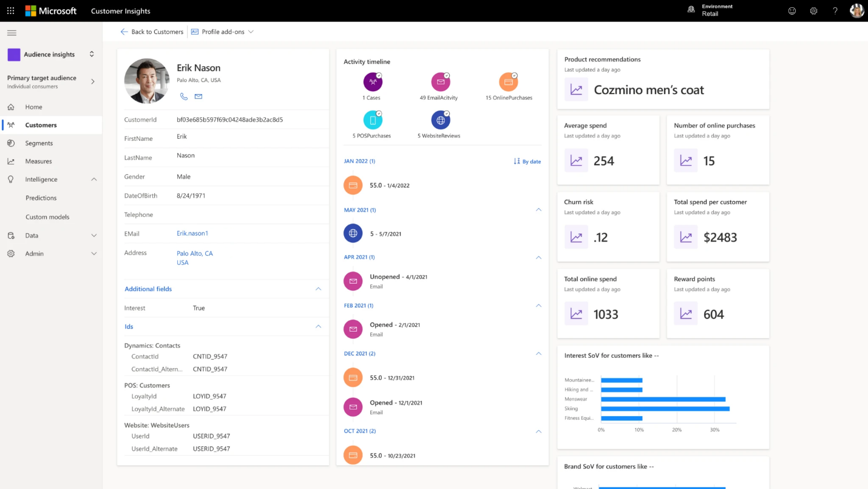The height and width of the screenshot is (489, 868).
Task: Click the Erik.nason1 email link
Action: (192, 233)
